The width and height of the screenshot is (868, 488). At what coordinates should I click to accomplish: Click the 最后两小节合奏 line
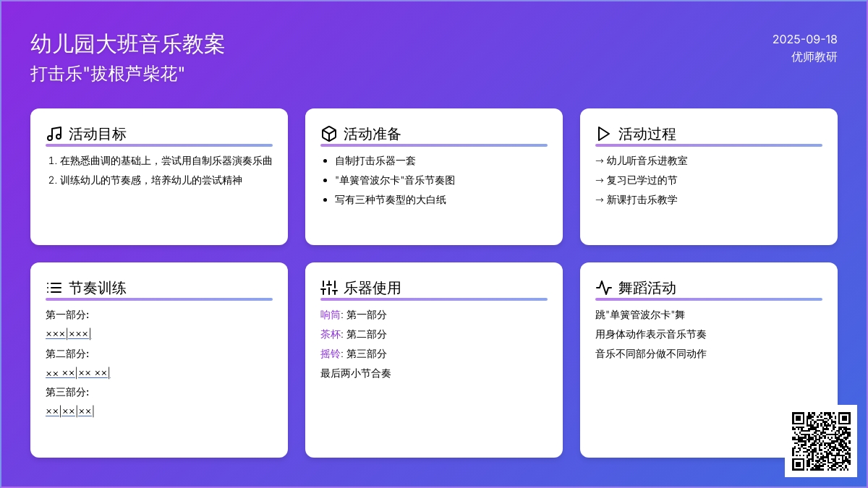(x=355, y=373)
